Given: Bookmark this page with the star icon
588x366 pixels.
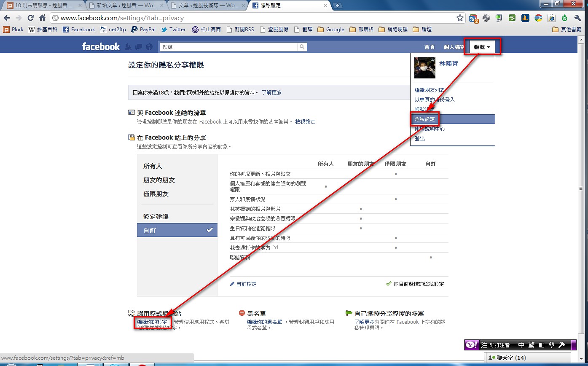Looking at the screenshot, I should [x=460, y=18].
